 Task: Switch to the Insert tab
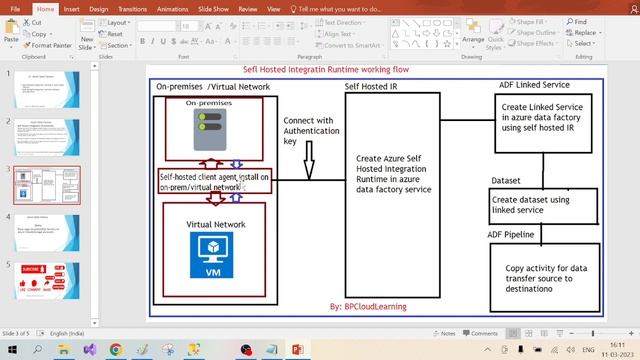tap(71, 9)
